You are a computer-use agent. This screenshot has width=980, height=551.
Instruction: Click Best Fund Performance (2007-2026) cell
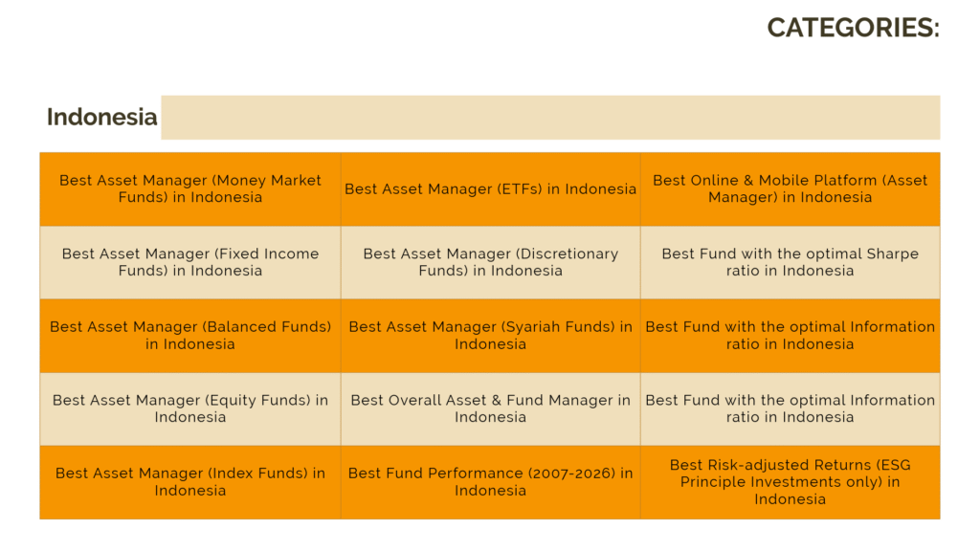(x=490, y=481)
